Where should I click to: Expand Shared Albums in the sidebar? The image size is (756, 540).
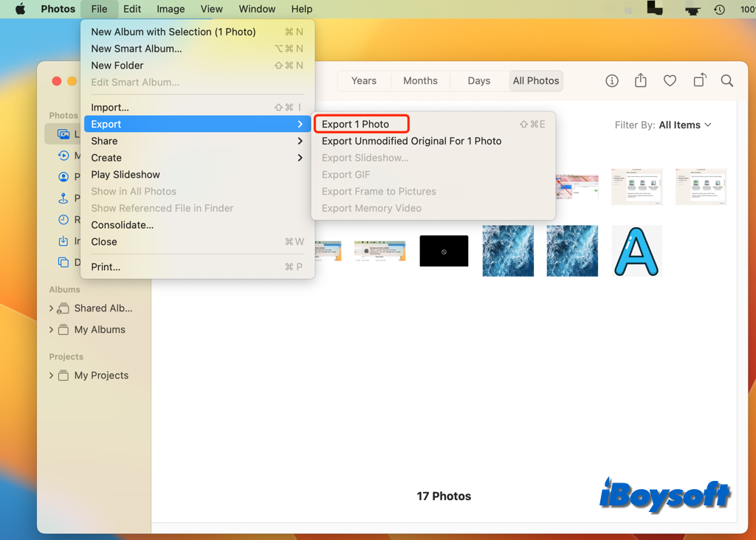[x=52, y=308]
